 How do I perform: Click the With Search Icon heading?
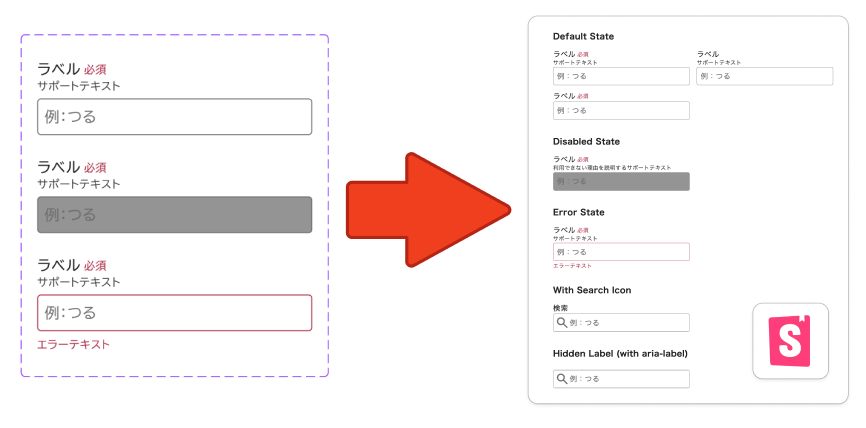click(592, 290)
